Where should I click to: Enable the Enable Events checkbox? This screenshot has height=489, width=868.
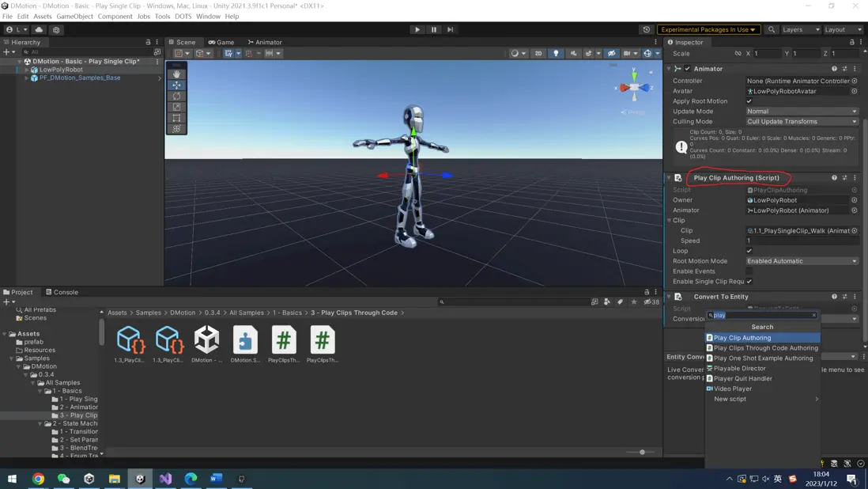pos(749,271)
